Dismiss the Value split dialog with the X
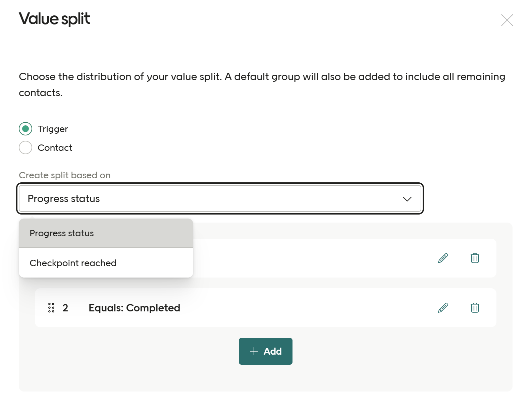This screenshot has width=532, height=419. click(507, 20)
